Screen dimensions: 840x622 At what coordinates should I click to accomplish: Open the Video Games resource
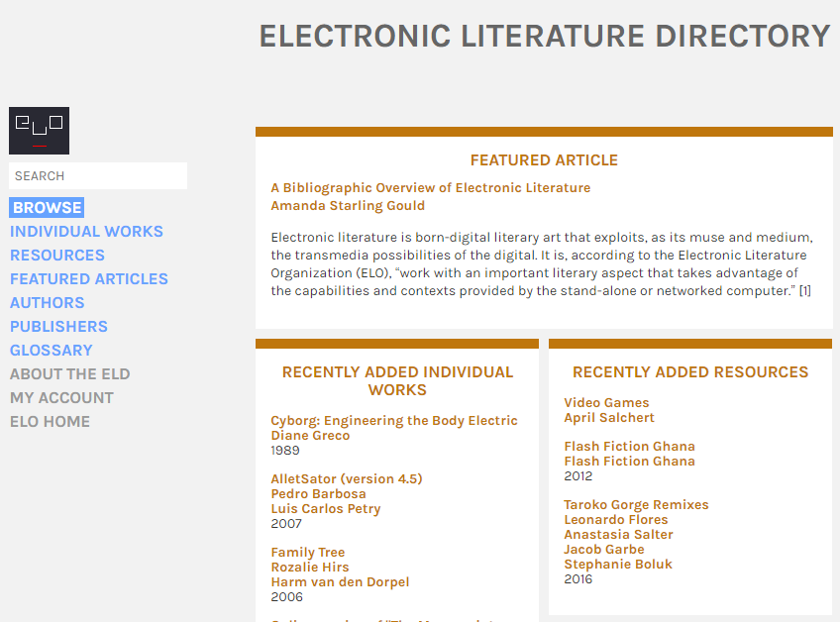tap(606, 403)
